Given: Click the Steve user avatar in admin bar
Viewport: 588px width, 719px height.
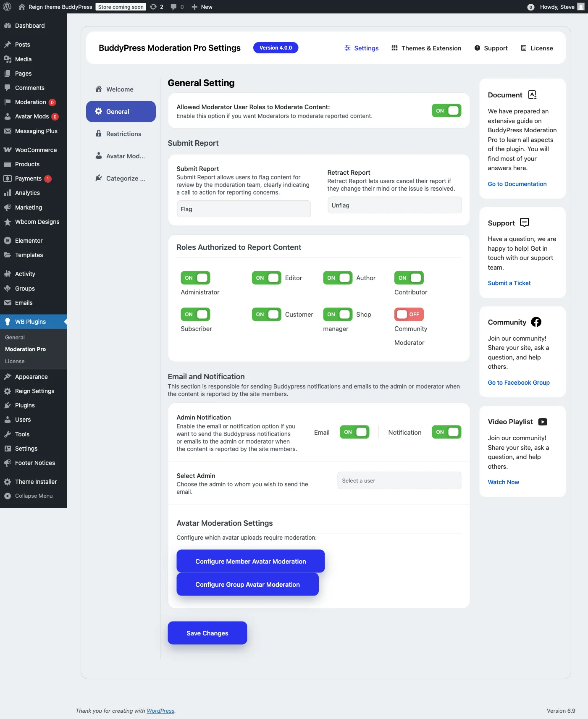Looking at the screenshot, I should [x=581, y=7].
